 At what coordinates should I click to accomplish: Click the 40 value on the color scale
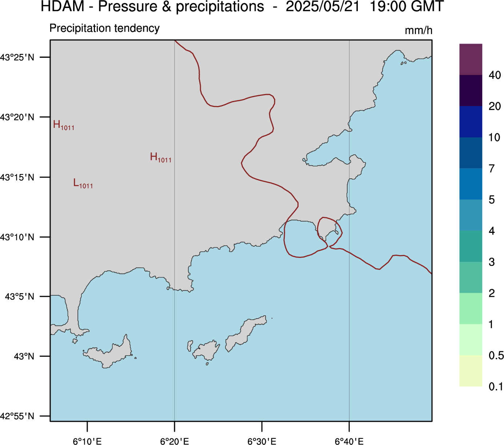click(495, 75)
